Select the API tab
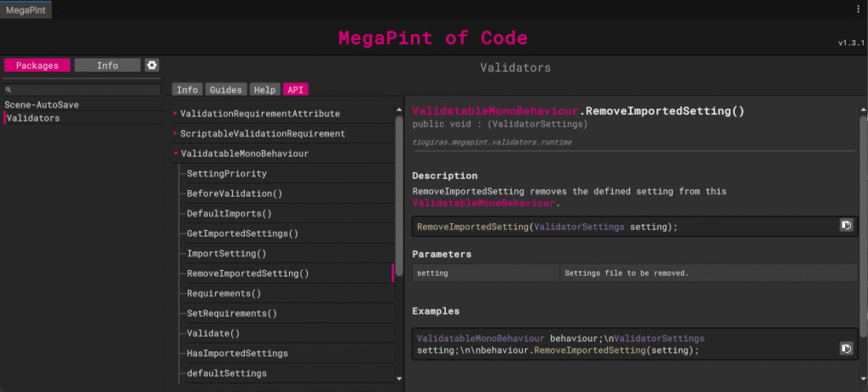Screen dimensions: 868x392 click(295, 90)
